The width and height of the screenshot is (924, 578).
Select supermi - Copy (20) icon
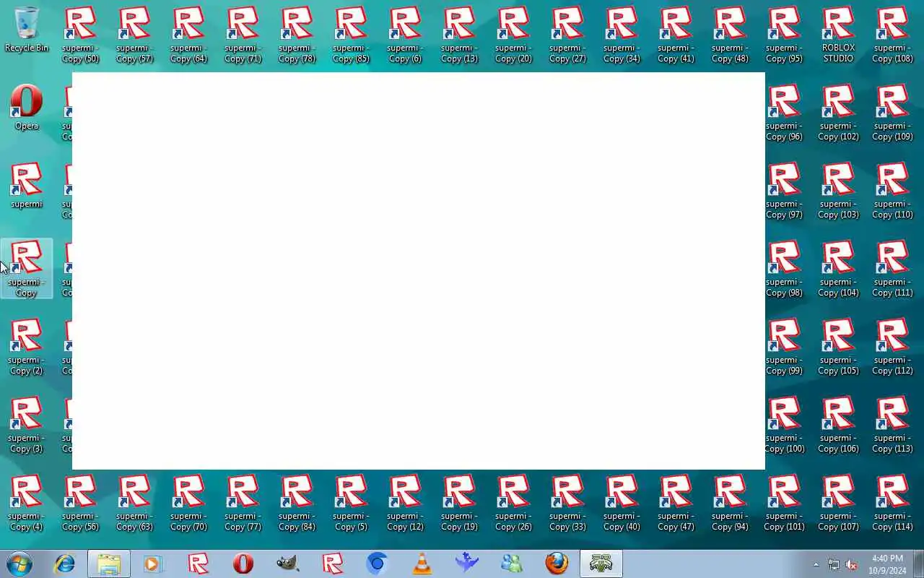click(513, 35)
